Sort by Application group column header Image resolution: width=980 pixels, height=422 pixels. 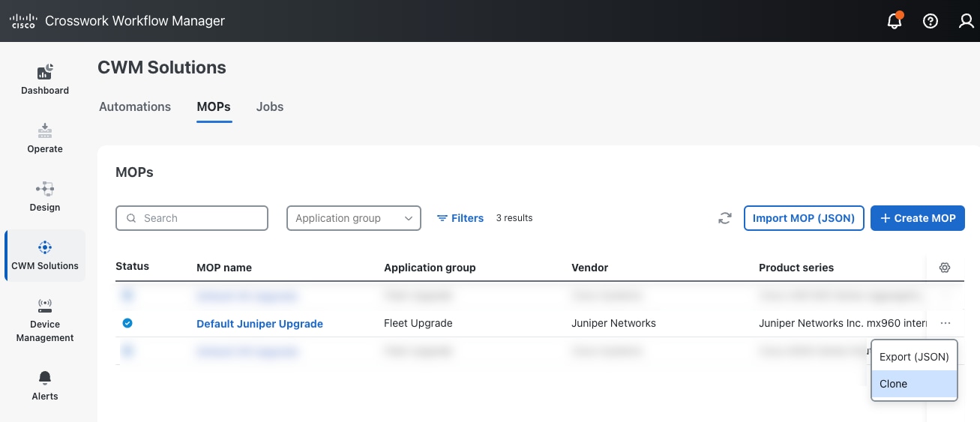[x=430, y=268]
